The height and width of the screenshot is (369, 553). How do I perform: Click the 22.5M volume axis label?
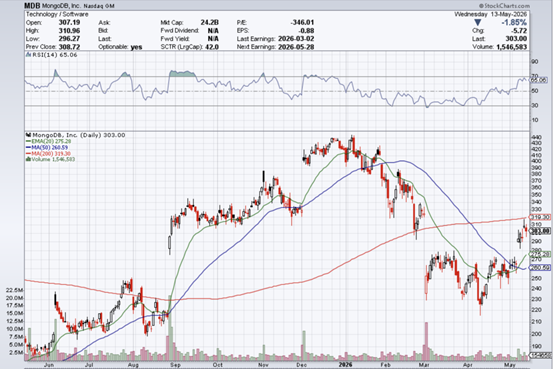click(x=15, y=290)
